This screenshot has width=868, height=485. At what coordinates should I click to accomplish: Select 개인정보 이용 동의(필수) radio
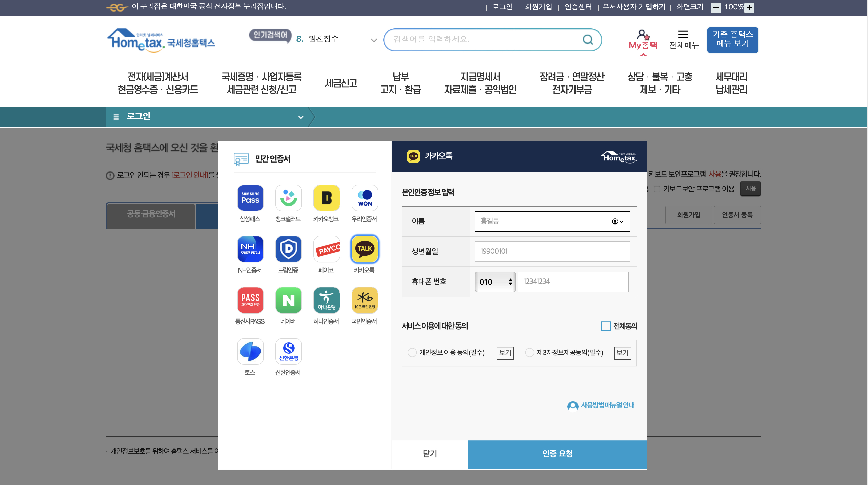tap(412, 352)
